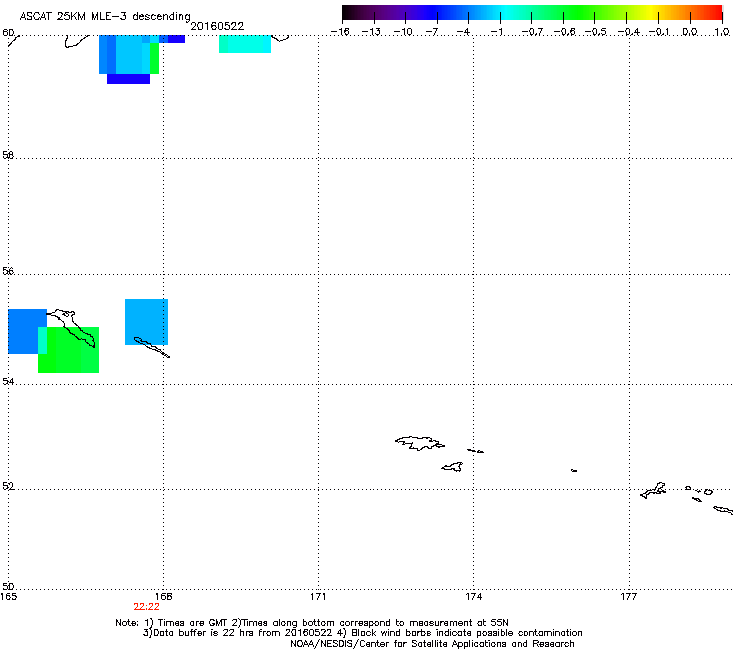The image size is (740, 650).
Task: Click the -0.1 color scale label
Action: click(659, 32)
